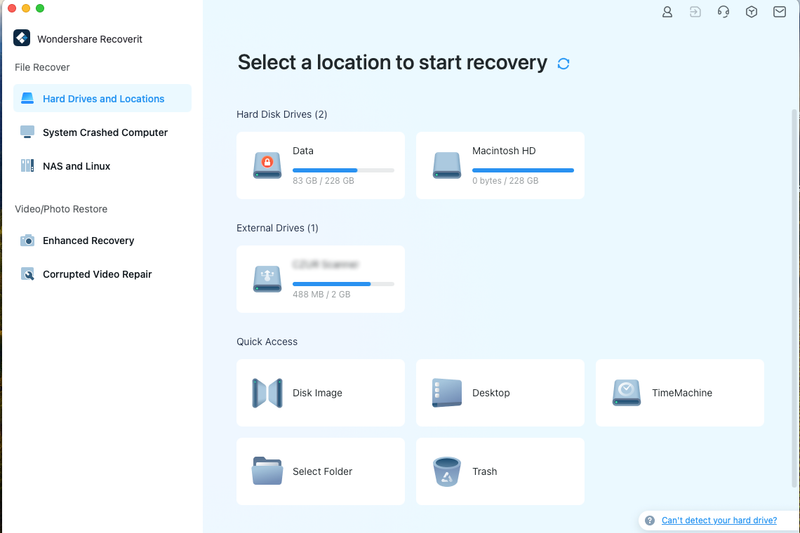Open Disk Image quick access
This screenshot has width=800, height=533.
coord(320,393)
